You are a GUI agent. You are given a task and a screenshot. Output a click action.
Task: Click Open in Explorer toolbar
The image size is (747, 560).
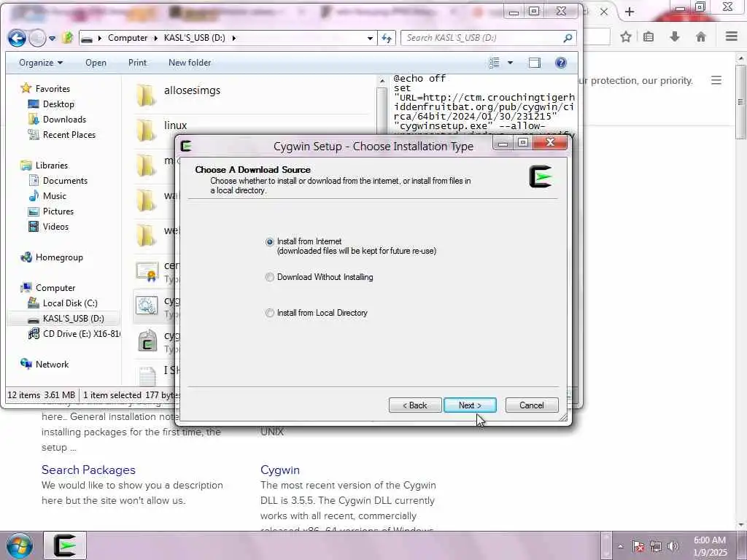pyautogui.click(x=96, y=63)
